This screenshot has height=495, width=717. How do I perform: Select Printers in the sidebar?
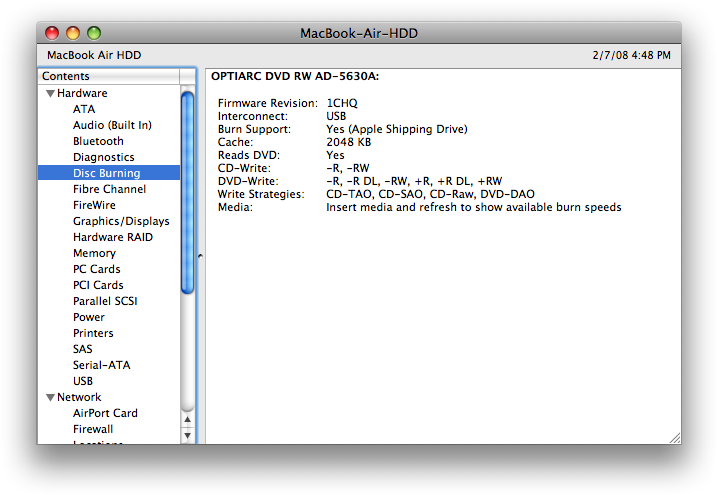93,333
